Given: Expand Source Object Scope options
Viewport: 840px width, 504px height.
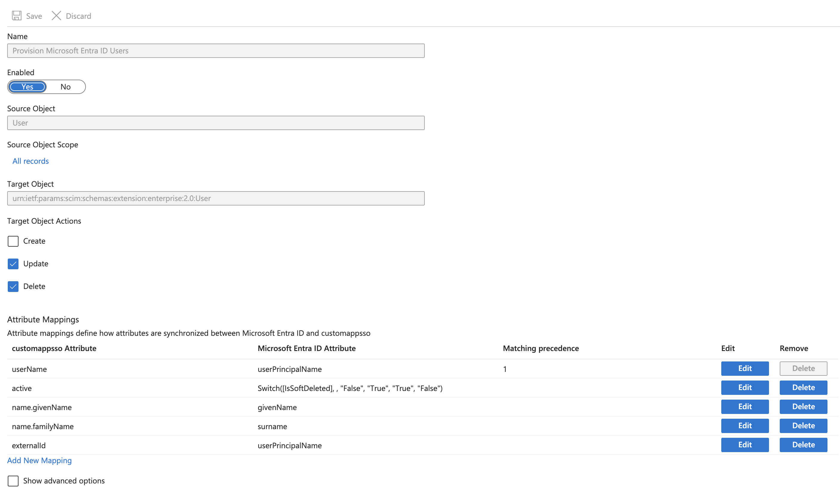Looking at the screenshot, I should point(30,160).
